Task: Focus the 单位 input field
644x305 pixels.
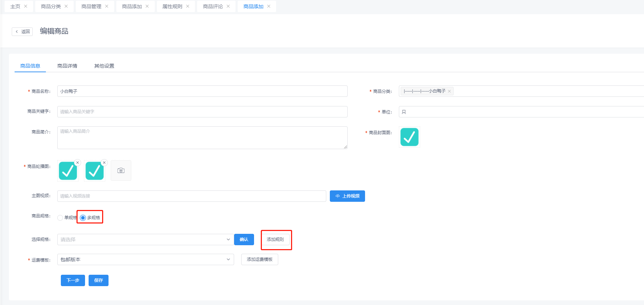Action: 521,112
